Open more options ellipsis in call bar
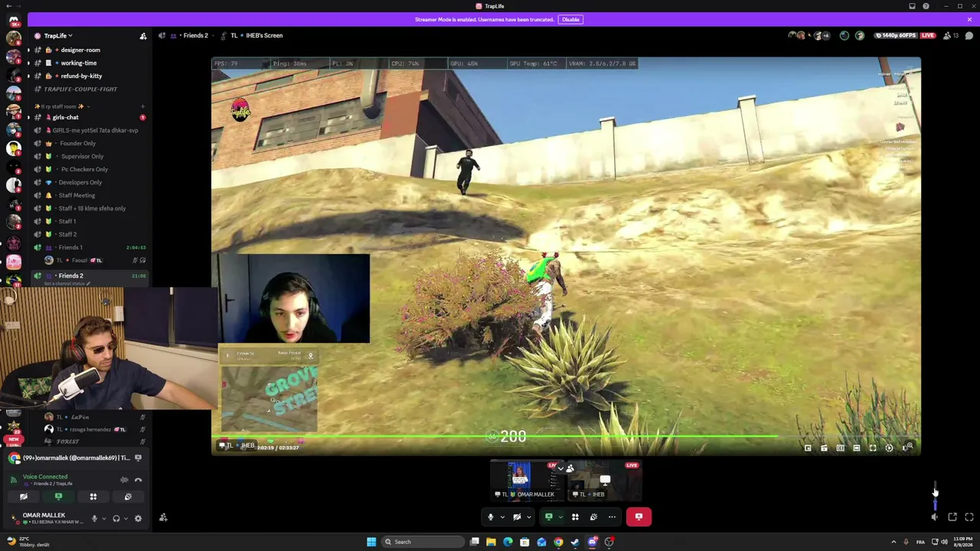980x551 pixels. coord(612,517)
